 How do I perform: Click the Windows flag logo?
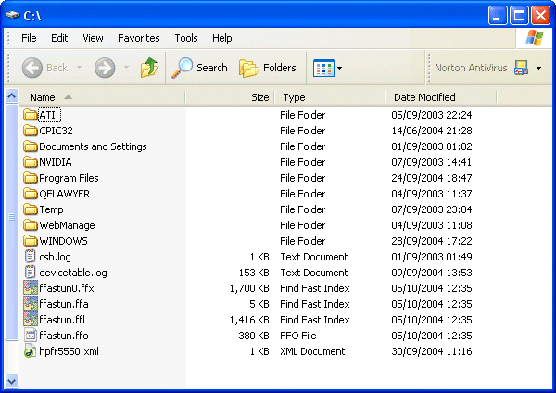tap(534, 38)
